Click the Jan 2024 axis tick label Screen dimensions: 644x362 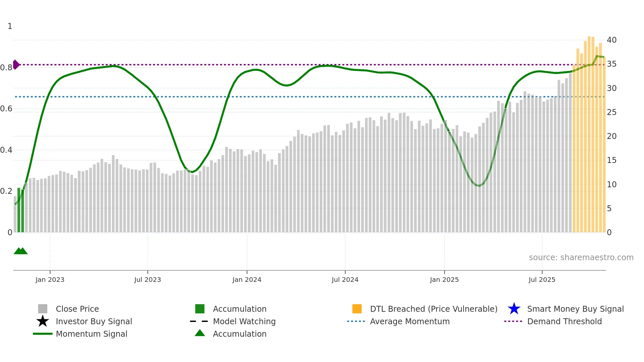(x=247, y=280)
